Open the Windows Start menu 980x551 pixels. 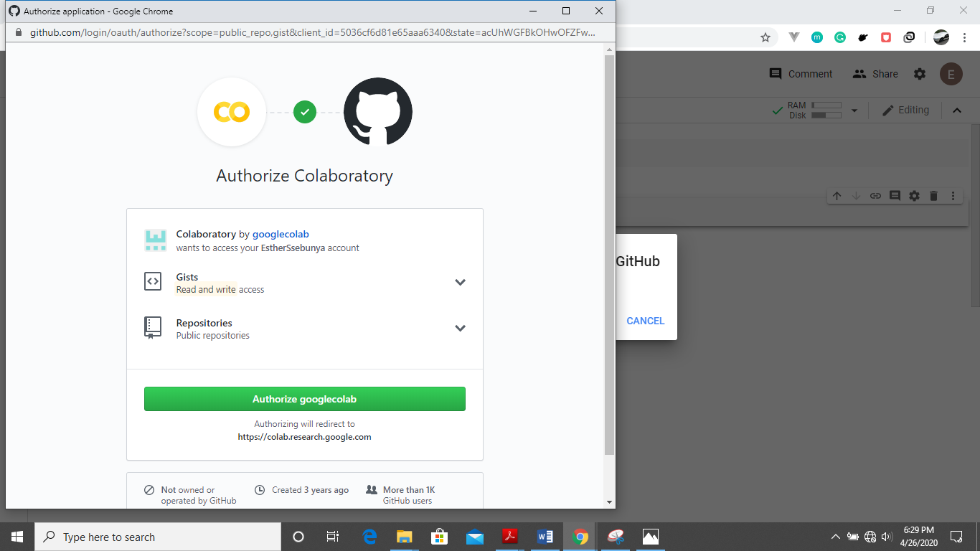pos(17,537)
